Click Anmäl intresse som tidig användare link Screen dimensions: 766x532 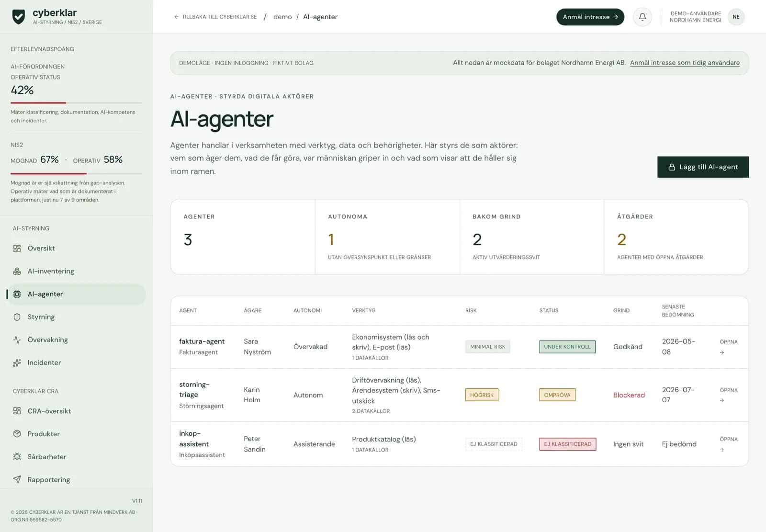click(x=685, y=63)
